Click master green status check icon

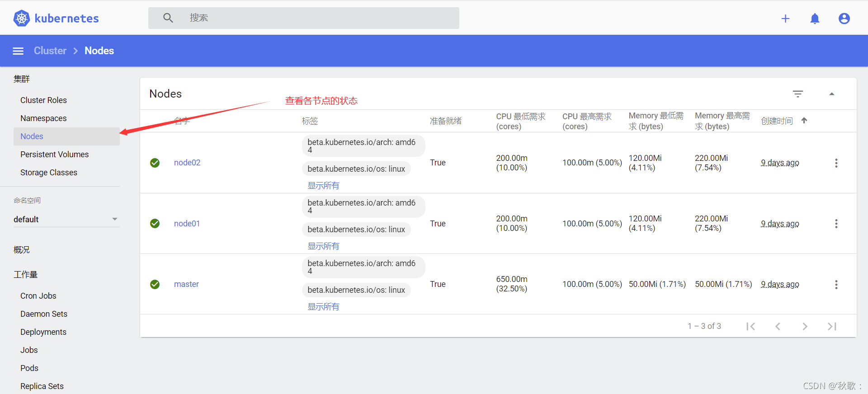(155, 284)
